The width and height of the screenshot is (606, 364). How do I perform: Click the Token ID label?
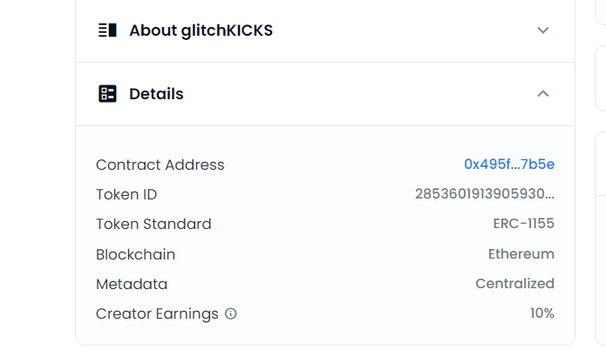tap(126, 194)
